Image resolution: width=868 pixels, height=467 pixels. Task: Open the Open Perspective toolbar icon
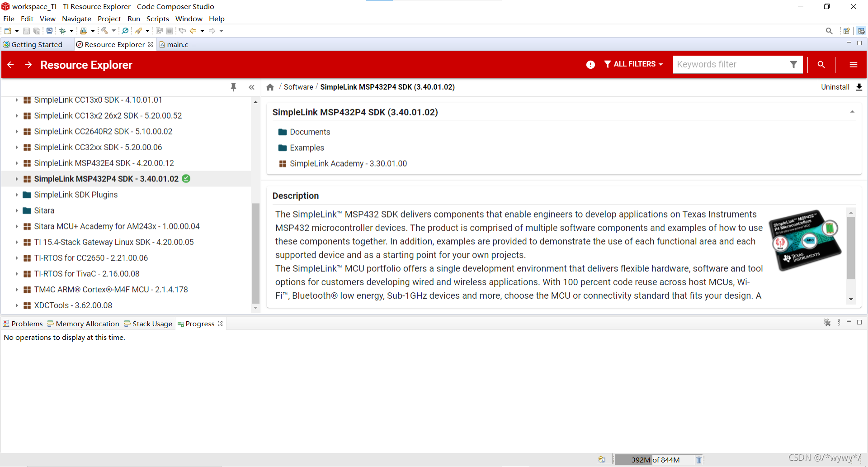point(847,31)
